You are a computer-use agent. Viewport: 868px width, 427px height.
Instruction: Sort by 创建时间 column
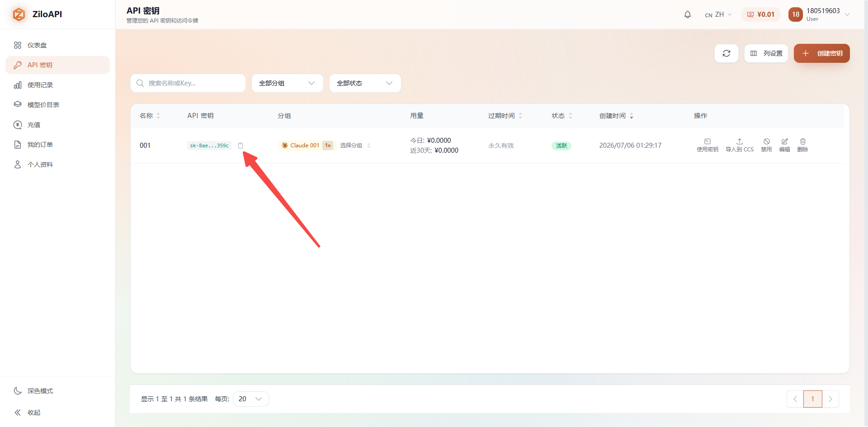tap(616, 116)
